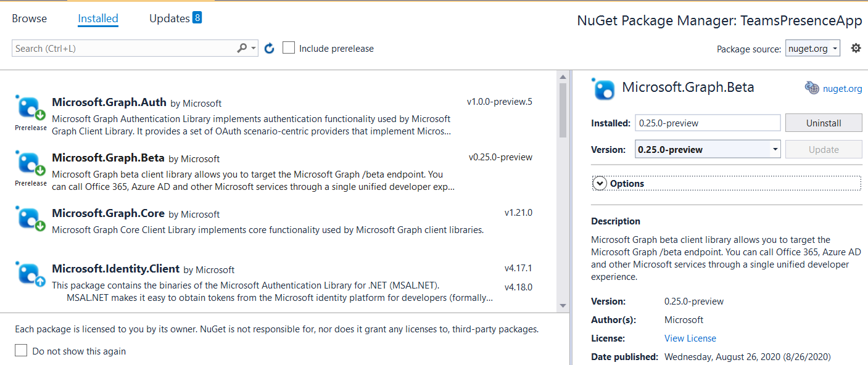
Task: Switch to the Browse tab
Action: 29,18
